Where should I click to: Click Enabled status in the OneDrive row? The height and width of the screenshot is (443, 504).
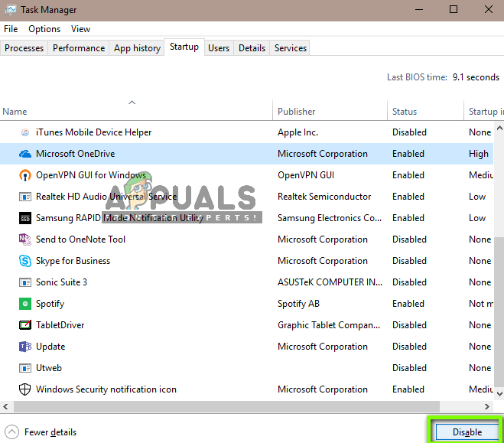tap(408, 154)
